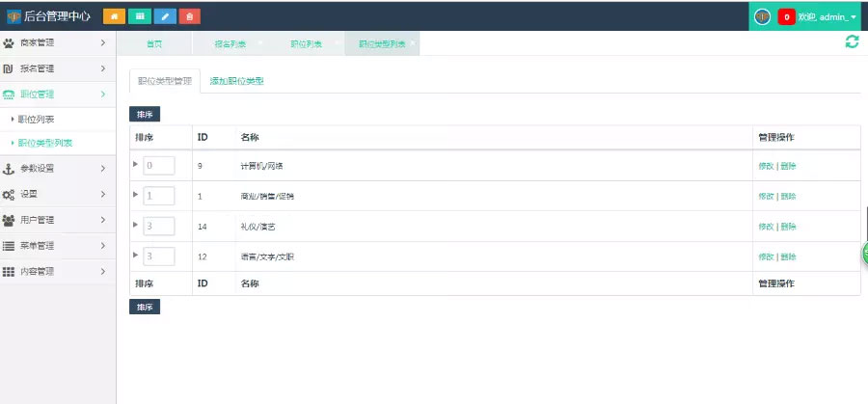Click the list icon beside 菜单管理

pos(9,246)
